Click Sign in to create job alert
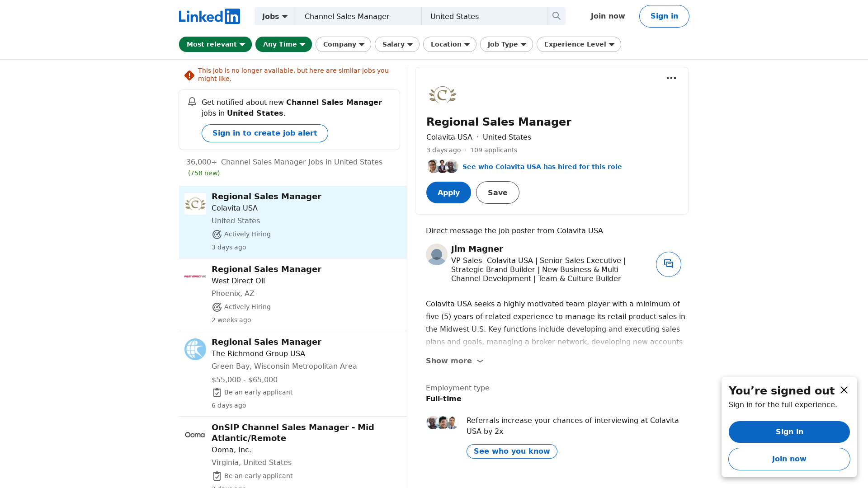Viewport: 868px width, 488px height. [265, 133]
